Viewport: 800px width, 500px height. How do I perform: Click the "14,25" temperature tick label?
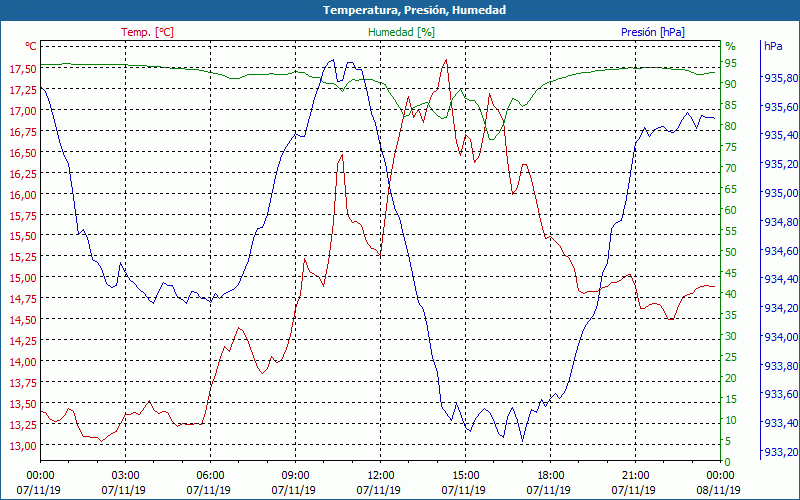23,341
